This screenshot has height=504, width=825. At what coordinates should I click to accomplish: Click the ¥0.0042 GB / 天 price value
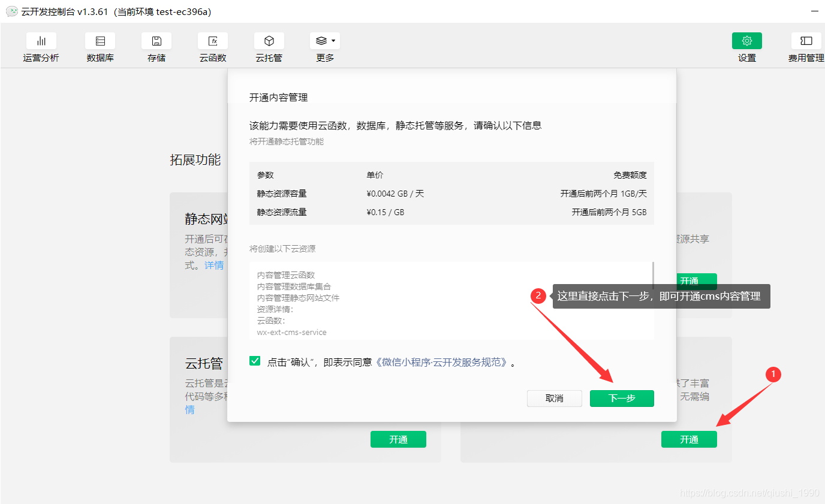point(395,194)
